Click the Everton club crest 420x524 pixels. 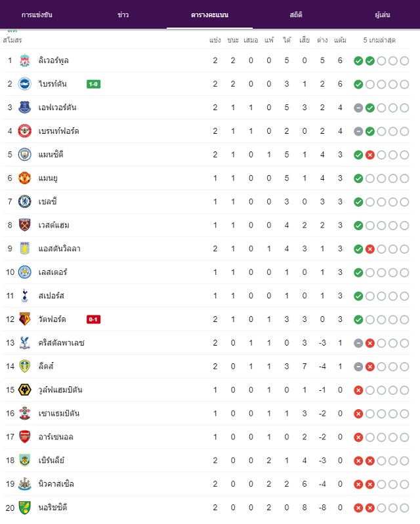[24, 108]
